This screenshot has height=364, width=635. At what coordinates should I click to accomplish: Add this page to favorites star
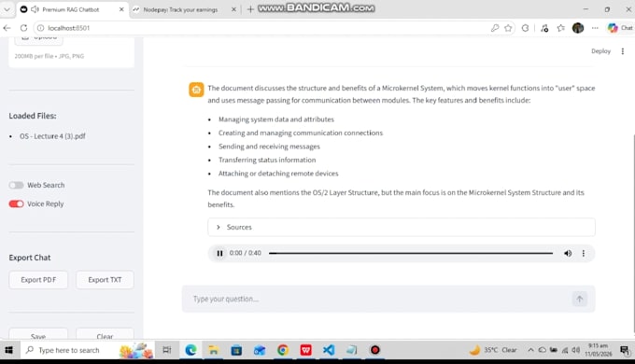508,28
